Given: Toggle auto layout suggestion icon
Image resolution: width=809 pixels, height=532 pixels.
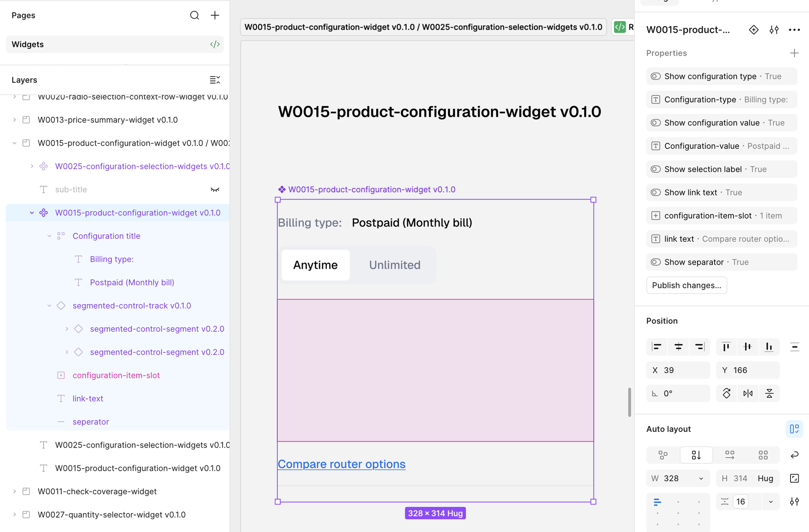Looking at the screenshot, I should pyautogui.click(x=794, y=429).
